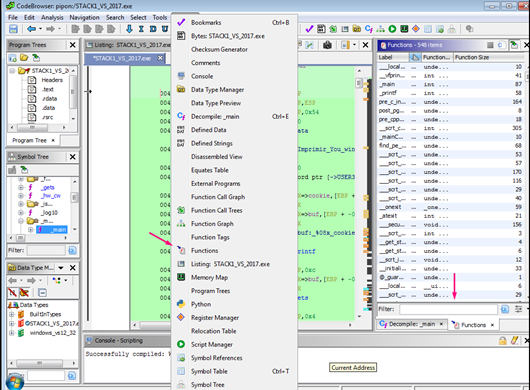The height and width of the screenshot is (390, 530).
Task: Click the 'D' next data toolbar icon
Action: (x=153, y=29)
